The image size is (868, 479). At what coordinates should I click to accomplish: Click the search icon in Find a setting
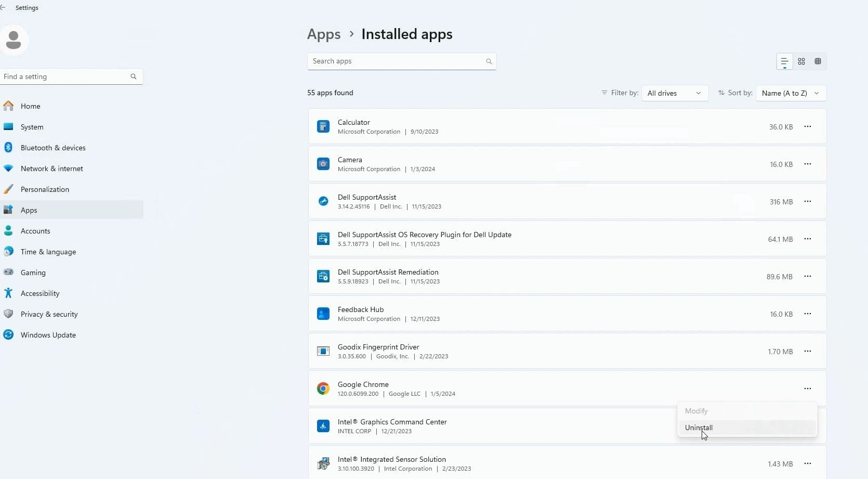(x=134, y=76)
